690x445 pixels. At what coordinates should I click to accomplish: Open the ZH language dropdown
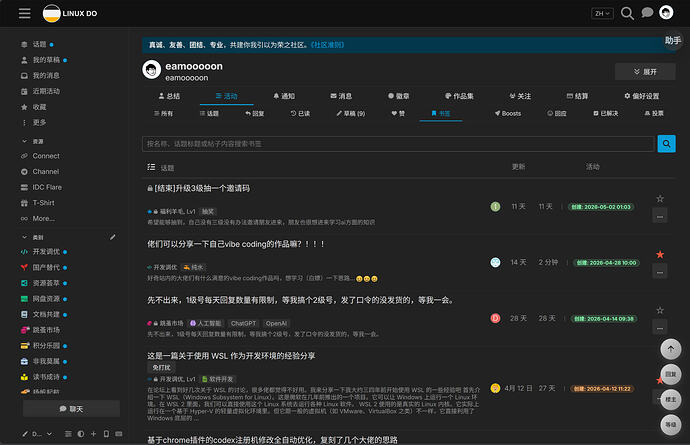[x=602, y=14]
